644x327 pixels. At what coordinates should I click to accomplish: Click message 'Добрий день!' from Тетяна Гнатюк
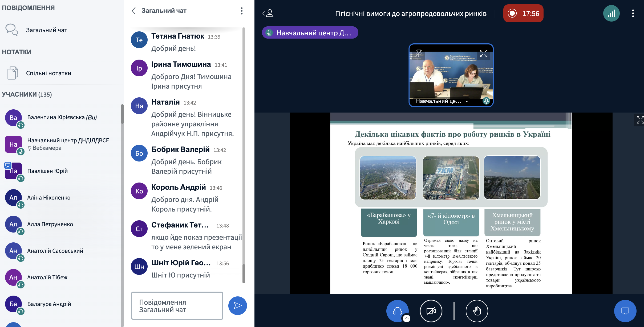(173, 48)
